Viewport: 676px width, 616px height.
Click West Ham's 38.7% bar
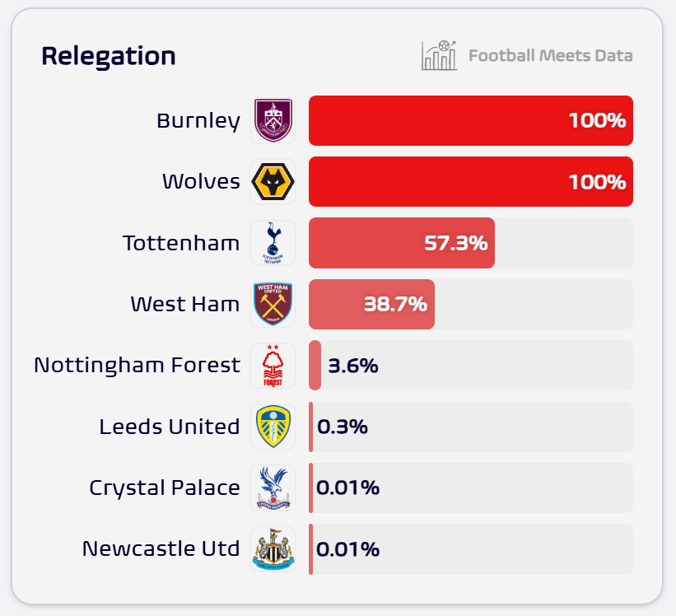tap(371, 304)
